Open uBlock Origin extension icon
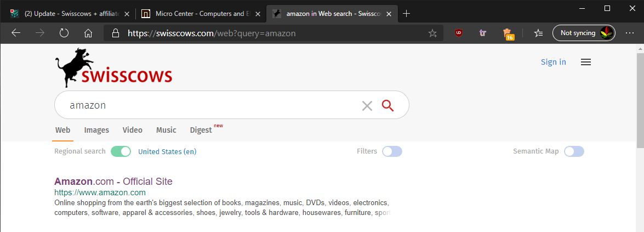 [458, 33]
